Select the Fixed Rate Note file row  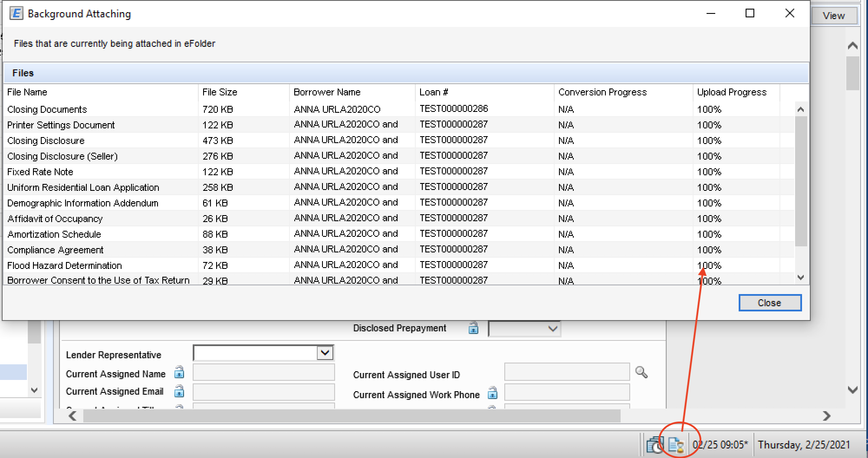click(x=40, y=172)
